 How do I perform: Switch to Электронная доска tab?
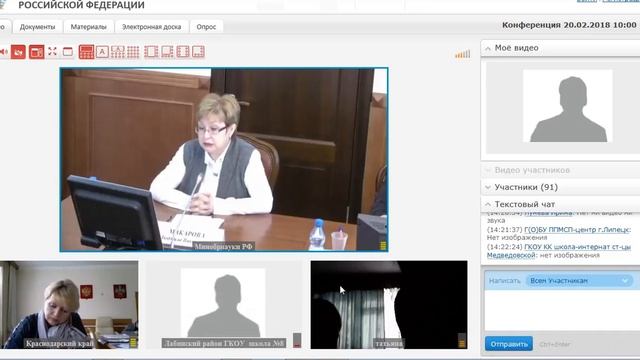click(x=151, y=27)
